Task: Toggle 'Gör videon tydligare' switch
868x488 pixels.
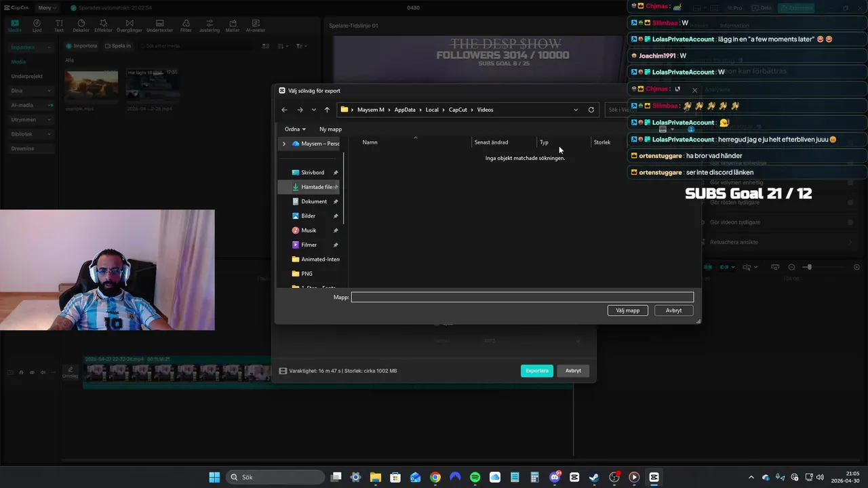Action: [x=850, y=222]
